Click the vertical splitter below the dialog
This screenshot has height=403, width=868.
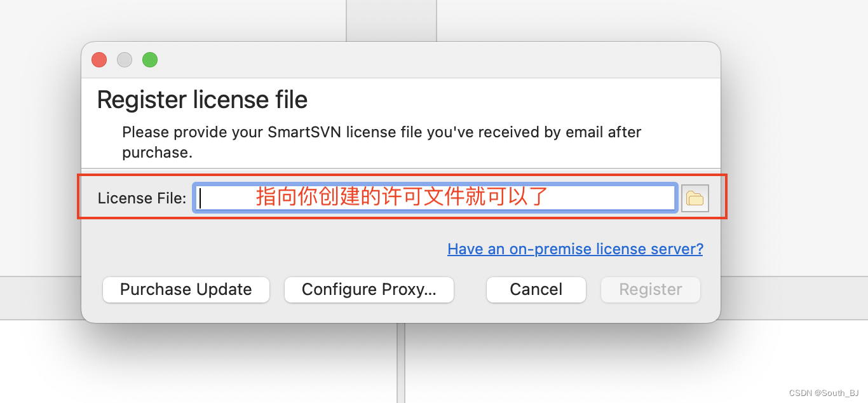click(401, 363)
